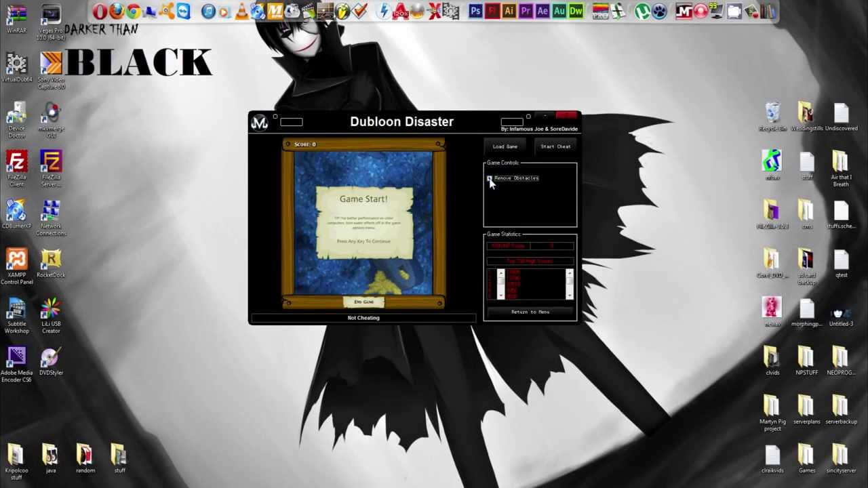The height and width of the screenshot is (488, 868).
Task: Select Subtitle Workshop desktop icon
Action: coord(16,314)
